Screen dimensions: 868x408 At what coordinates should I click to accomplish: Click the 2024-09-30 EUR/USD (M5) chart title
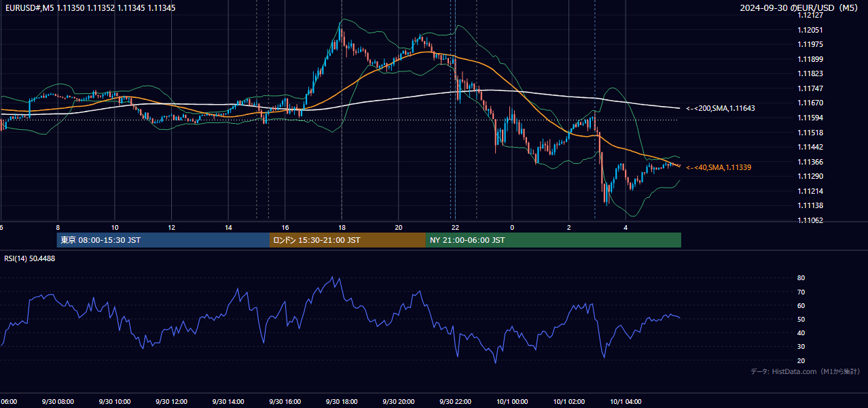pyautogui.click(x=799, y=8)
